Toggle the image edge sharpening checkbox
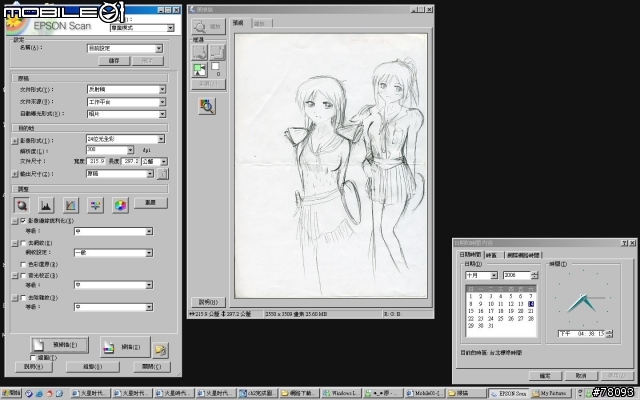 pos(23,220)
